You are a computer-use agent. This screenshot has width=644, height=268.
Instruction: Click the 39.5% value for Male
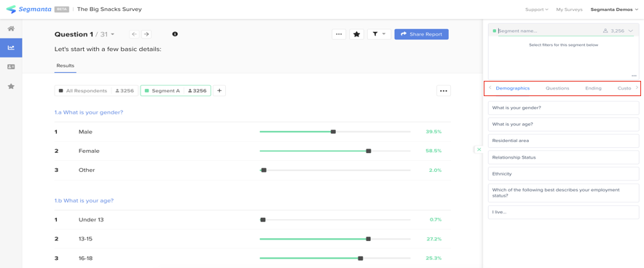coord(433,132)
